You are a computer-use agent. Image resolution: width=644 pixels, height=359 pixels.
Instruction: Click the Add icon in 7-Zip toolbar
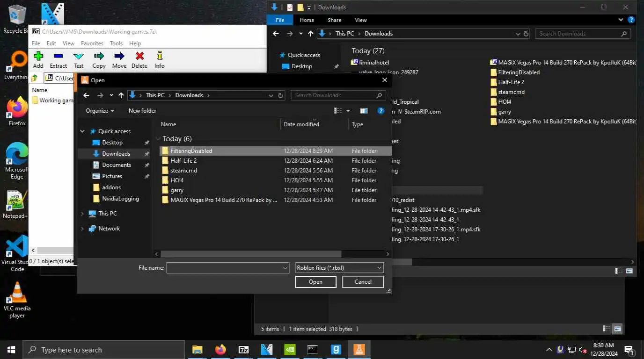(x=38, y=56)
